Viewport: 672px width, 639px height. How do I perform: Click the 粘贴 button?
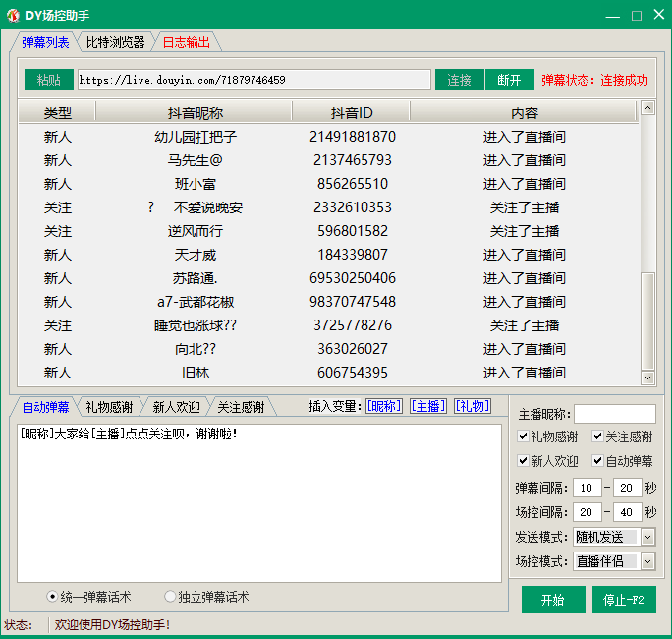coord(49,80)
